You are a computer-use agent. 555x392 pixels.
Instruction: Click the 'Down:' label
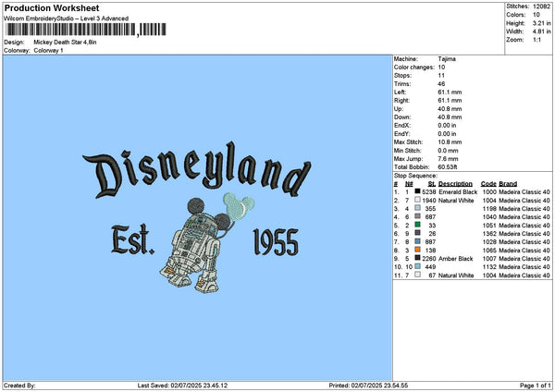click(x=402, y=117)
